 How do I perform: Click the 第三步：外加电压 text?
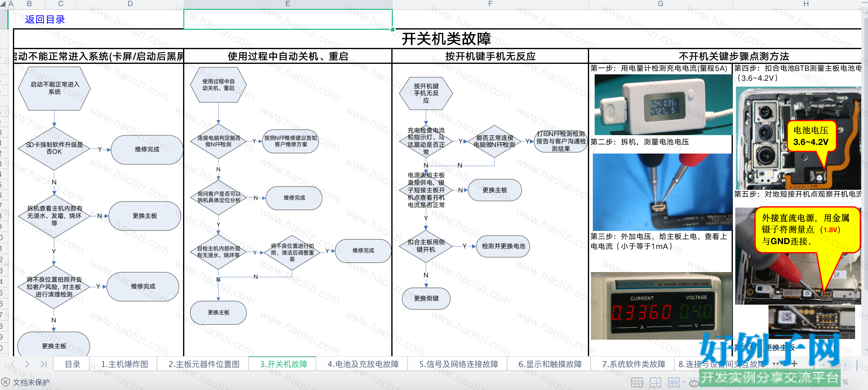(x=659, y=241)
